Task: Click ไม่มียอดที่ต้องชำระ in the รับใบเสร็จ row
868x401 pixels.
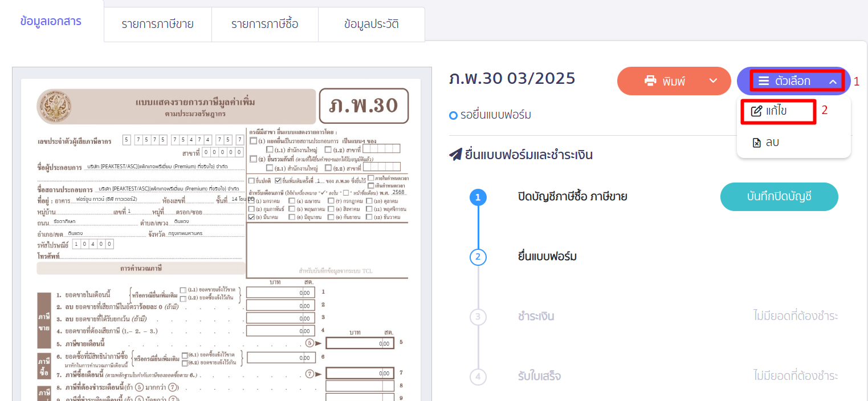Action: [796, 376]
